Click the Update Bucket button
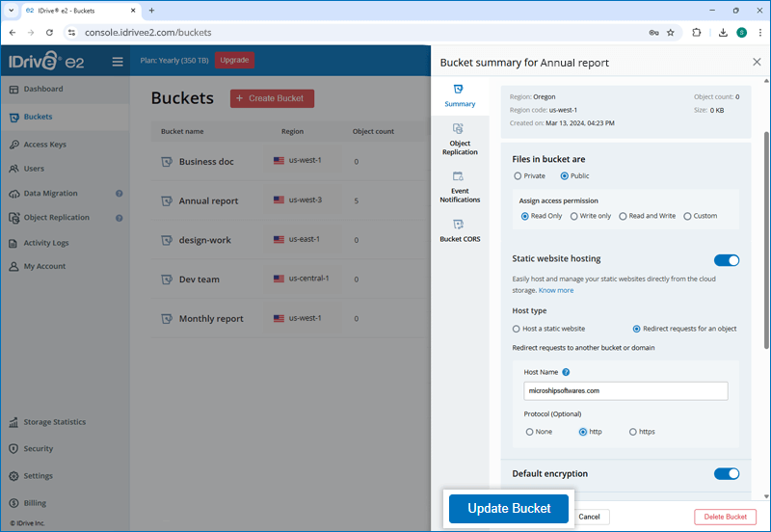 click(509, 509)
